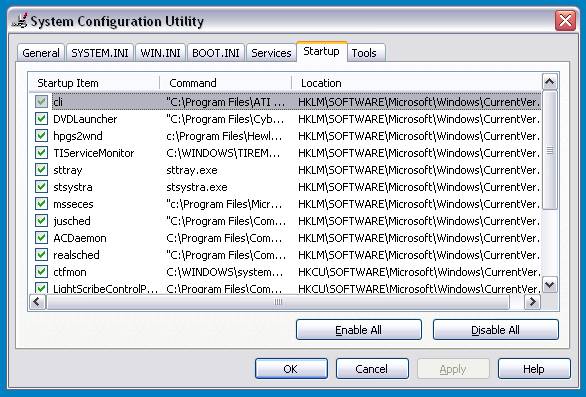This screenshot has width=586, height=397.
Task: Click the "c:\Program Files\Micr... command cell
Action: [224, 204]
